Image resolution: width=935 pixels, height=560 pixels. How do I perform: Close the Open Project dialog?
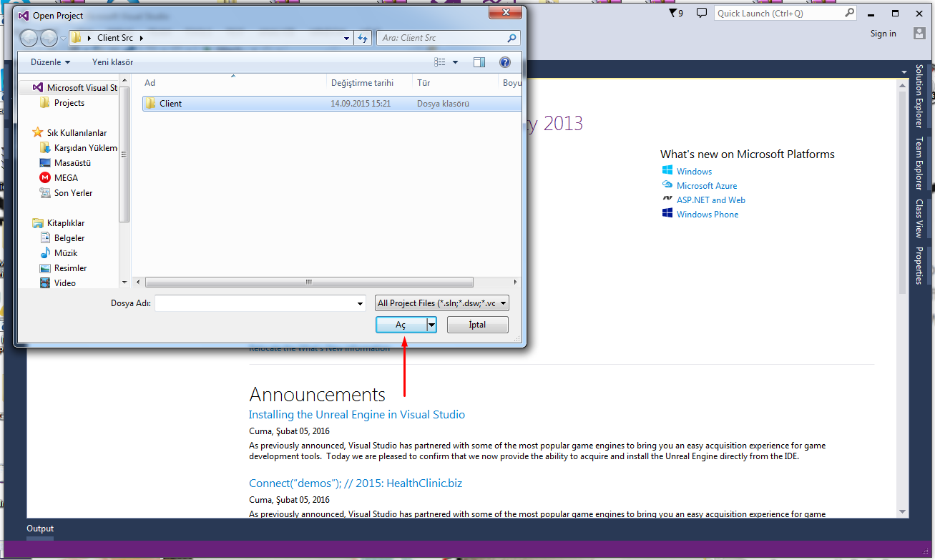click(x=506, y=14)
